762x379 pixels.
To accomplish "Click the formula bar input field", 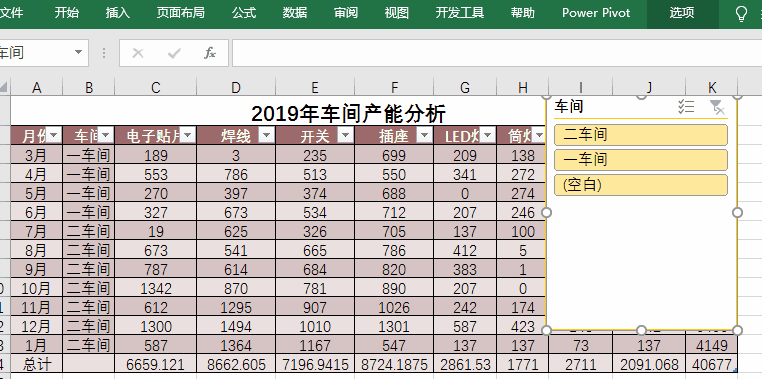I will [x=497, y=53].
